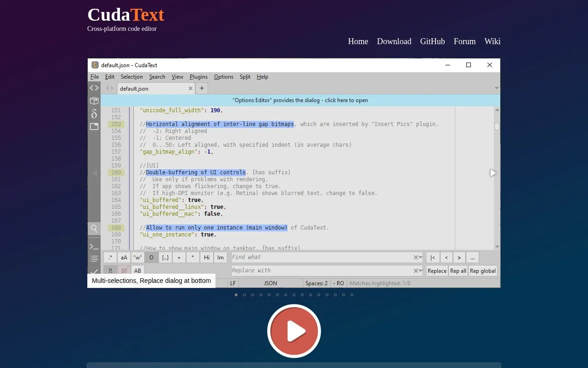Open the tab list dropdown arrow

click(497, 88)
